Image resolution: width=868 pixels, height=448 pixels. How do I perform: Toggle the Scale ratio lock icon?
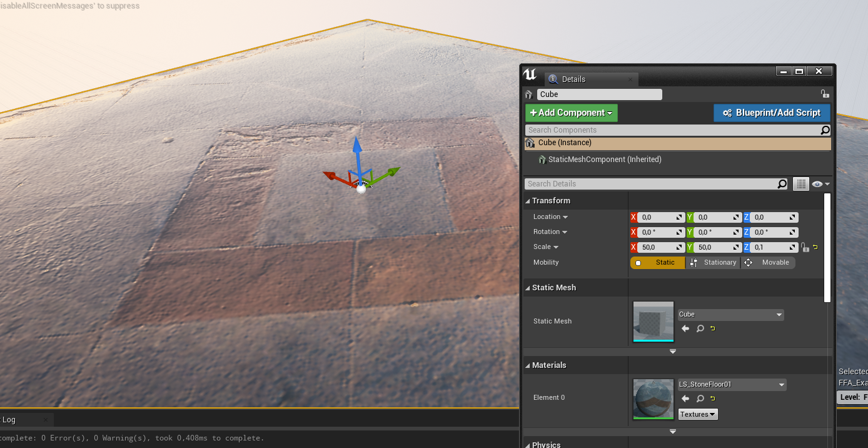[x=805, y=248]
